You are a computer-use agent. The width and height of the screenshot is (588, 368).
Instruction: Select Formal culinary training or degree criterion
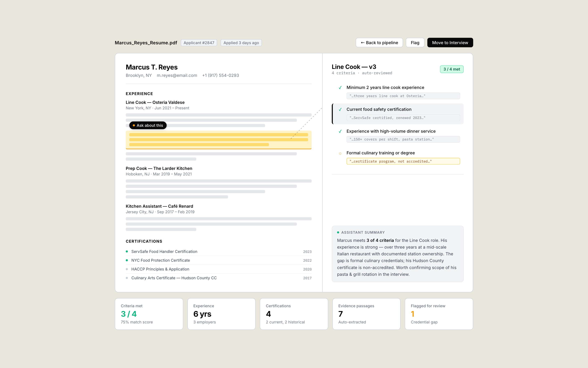coord(398,158)
